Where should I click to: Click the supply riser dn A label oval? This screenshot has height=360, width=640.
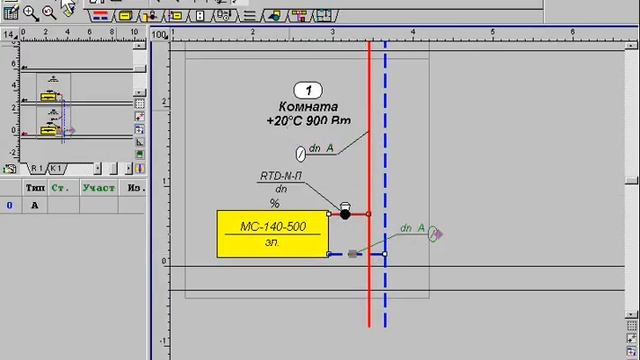300,154
